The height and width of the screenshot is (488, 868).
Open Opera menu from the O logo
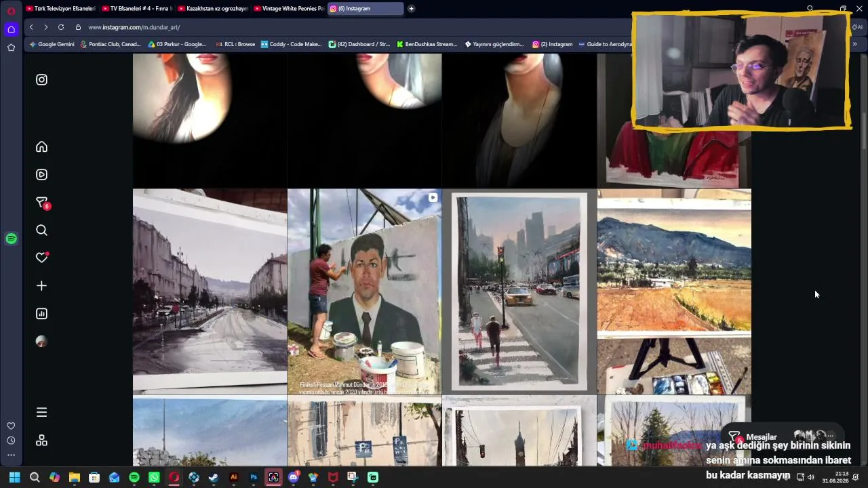[x=11, y=11]
